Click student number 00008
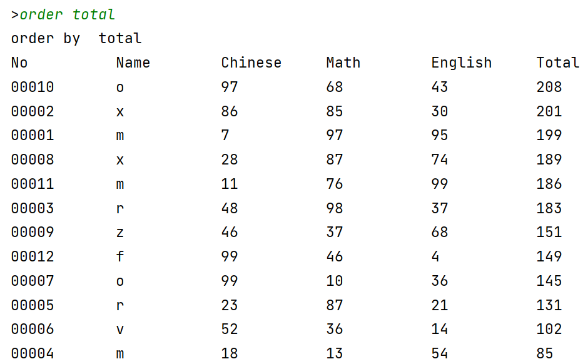Image resolution: width=588 pixels, height=364 pixels. (33, 160)
